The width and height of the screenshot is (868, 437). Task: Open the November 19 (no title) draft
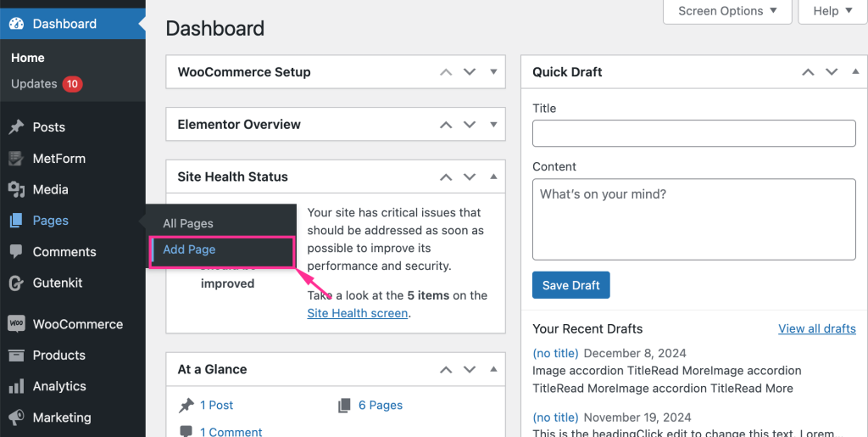pyautogui.click(x=555, y=417)
